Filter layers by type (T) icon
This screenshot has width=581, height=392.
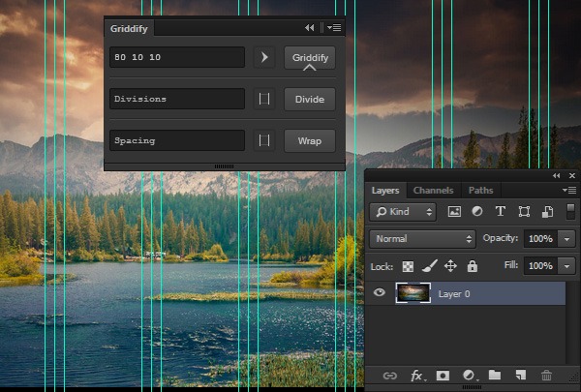[x=501, y=211]
